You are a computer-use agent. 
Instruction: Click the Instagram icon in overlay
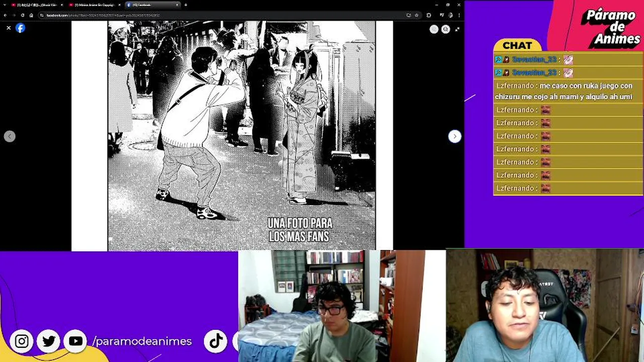(x=22, y=341)
